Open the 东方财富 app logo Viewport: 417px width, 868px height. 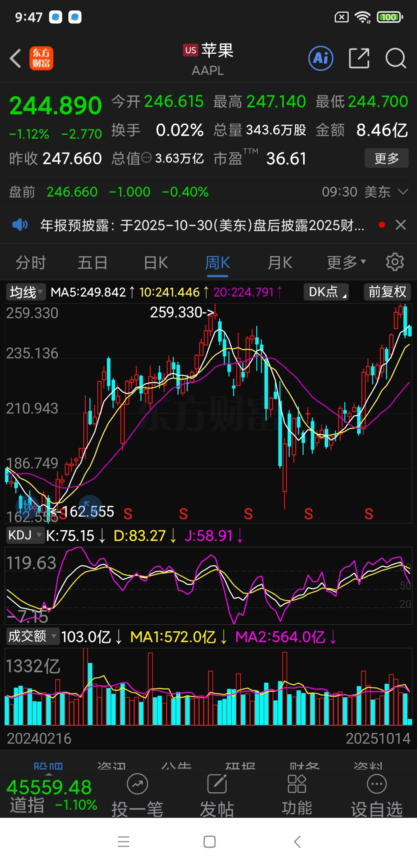41,59
